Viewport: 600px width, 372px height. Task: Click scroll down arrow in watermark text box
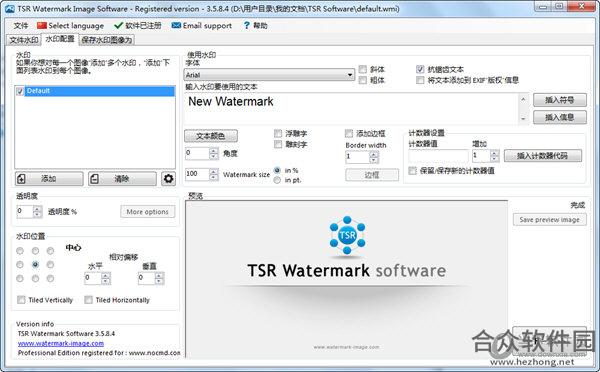(x=523, y=119)
